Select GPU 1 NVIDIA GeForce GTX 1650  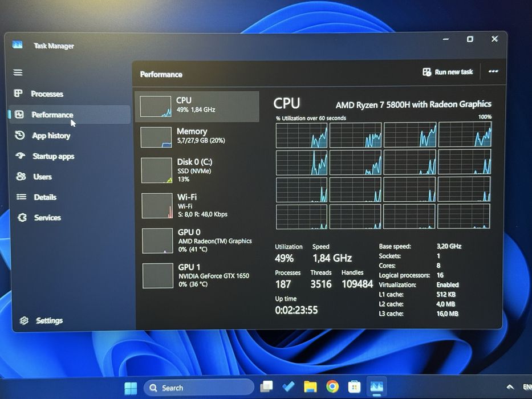[199, 276]
